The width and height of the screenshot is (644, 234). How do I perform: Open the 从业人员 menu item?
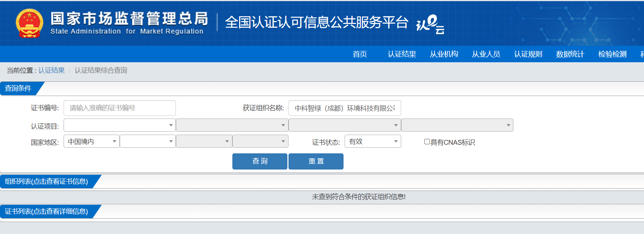(x=486, y=54)
